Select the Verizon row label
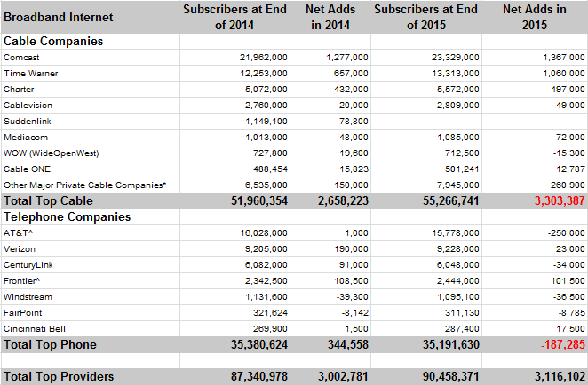The image size is (588, 385). click(20, 249)
